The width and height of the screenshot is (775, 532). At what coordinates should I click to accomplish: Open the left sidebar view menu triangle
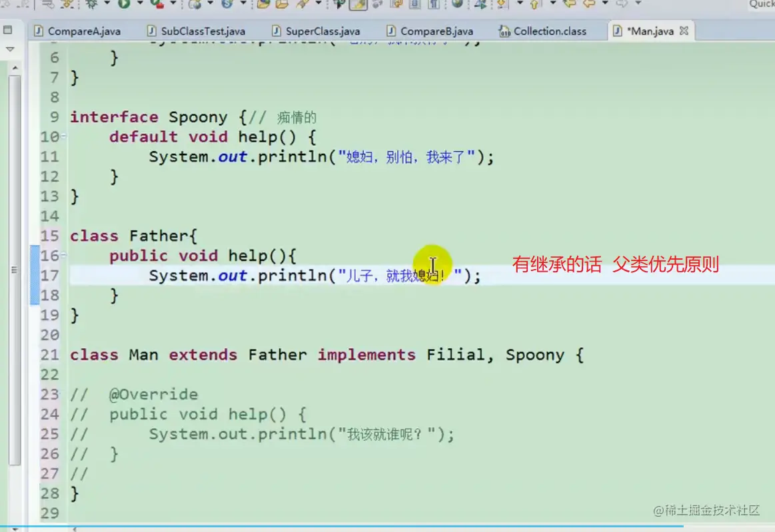[9, 49]
